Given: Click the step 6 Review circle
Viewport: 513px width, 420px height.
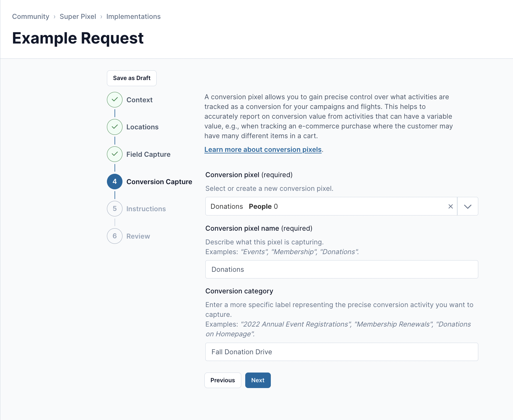Looking at the screenshot, I should [115, 236].
